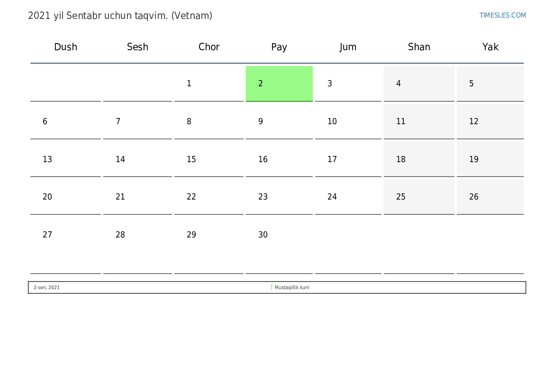The width and height of the screenshot is (554, 392).
Task: Select Saturday date 4
Action: [419, 83]
